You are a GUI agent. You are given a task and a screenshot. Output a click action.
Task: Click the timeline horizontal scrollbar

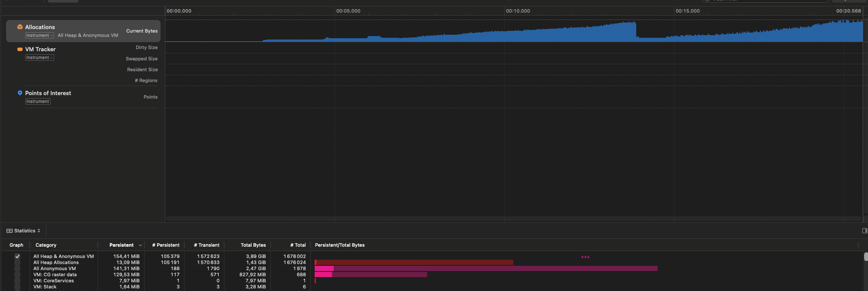coord(514,218)
